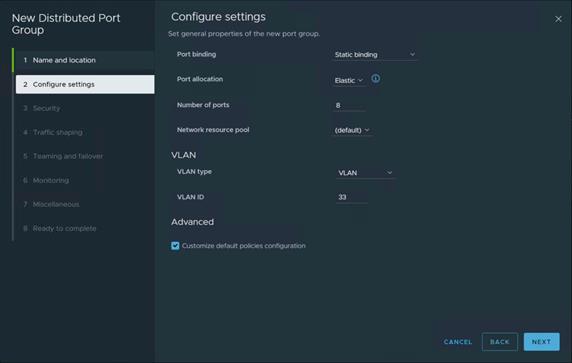
Task: Click the Cancel button
Action: [458, 342]
